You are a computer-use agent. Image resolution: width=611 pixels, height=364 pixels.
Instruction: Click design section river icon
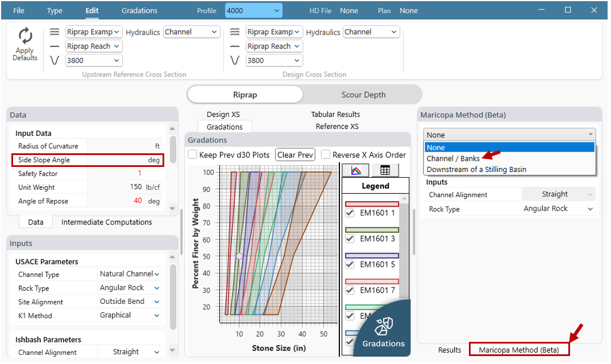[x=235, y=32]
